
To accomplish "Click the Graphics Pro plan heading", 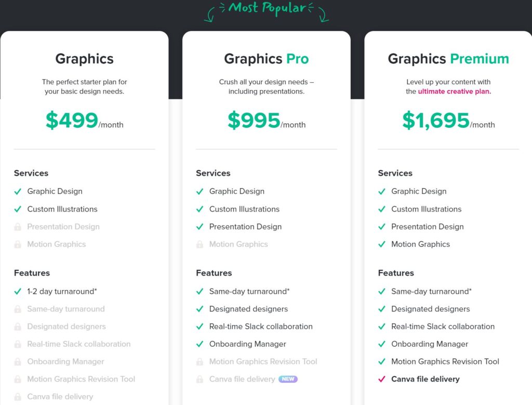I will [266, 59].
